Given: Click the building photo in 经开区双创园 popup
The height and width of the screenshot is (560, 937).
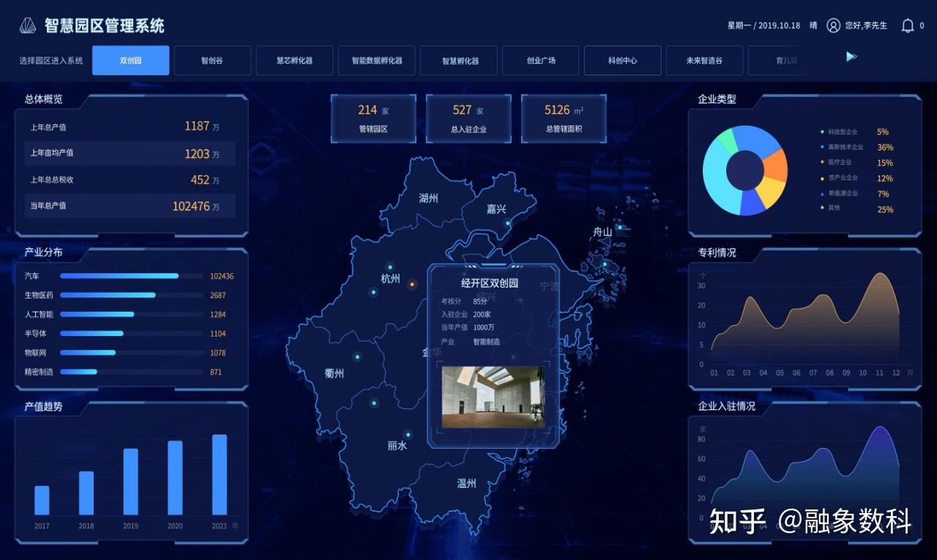Looking at the screenshot, I should pyautogui.click(x=492, y=397).
